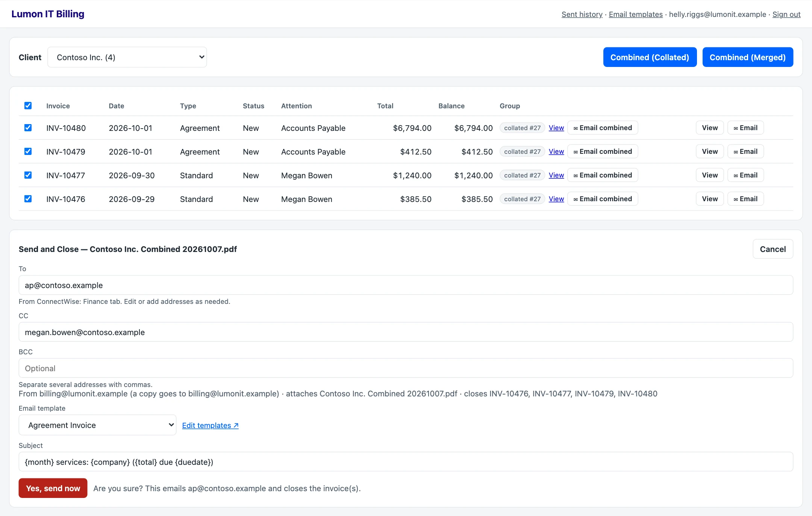Click the 2026-09-29 date cell
Viewport: 812px width, 516px height.
click(132, 199)
